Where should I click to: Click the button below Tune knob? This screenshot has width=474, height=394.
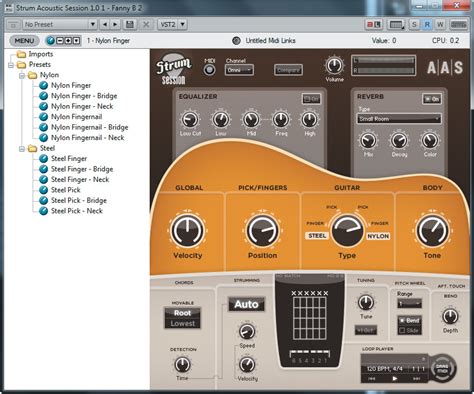coord(366,331)
